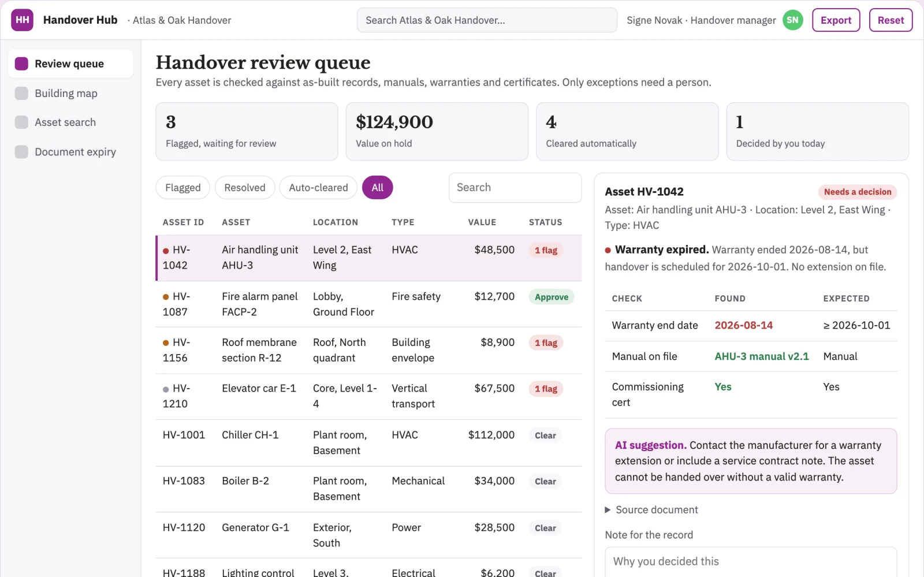Screen dimensions: 924x577
Task: Show Auto-cleared assets
Action: coord(318,188)
